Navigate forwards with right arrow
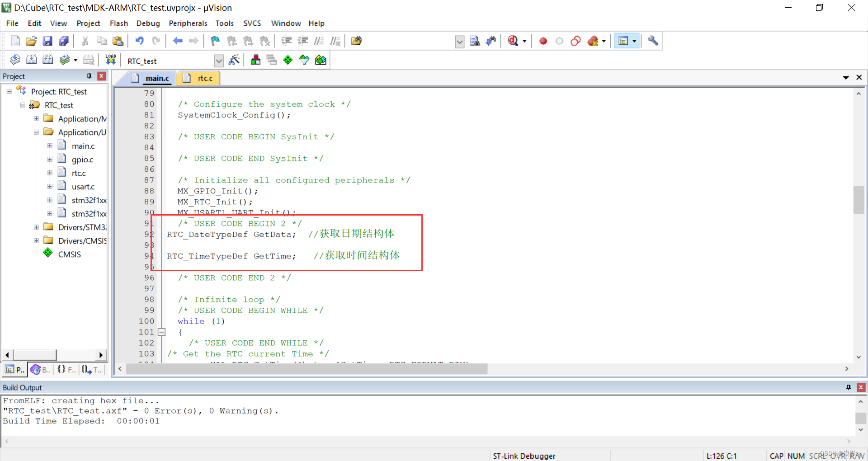 pyautogui.click(x=193, y=41)
